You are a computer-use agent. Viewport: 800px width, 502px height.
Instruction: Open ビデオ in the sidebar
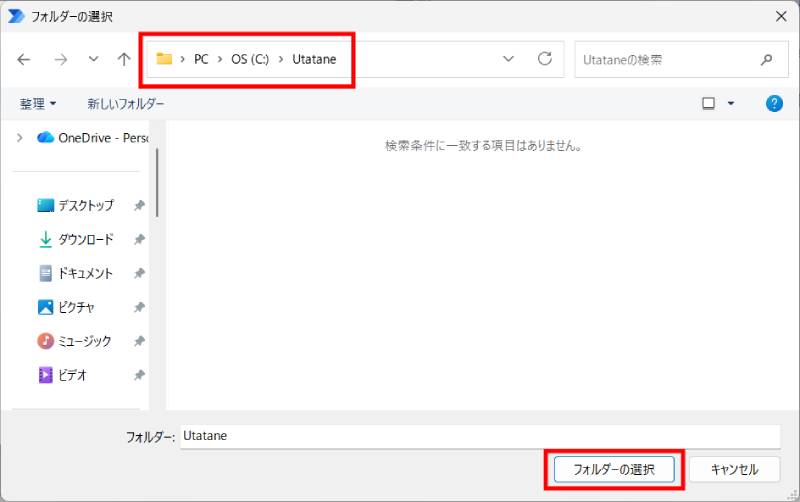[x=62, y=375]
